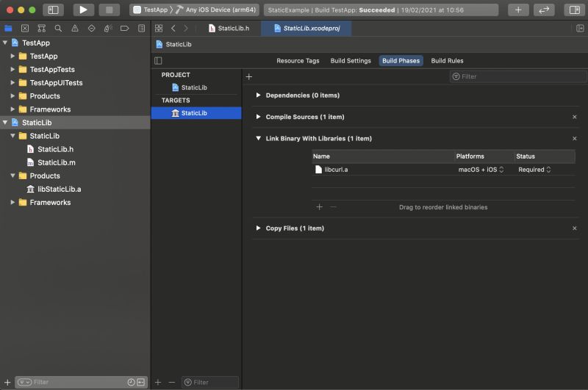Screen dimensions: 588x390
Task: Select StaticLib target under TARGETS
Action: (196, 113)
